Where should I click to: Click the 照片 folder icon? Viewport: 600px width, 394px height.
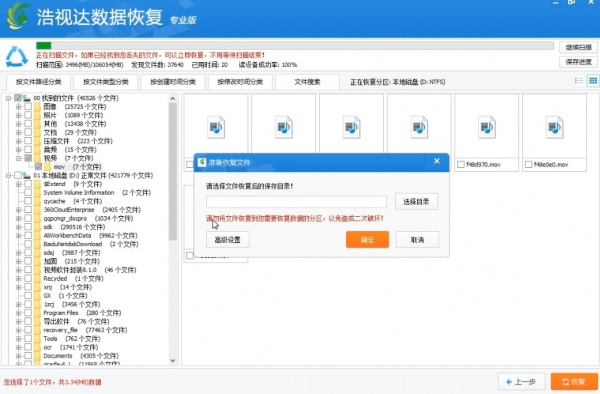37,115
